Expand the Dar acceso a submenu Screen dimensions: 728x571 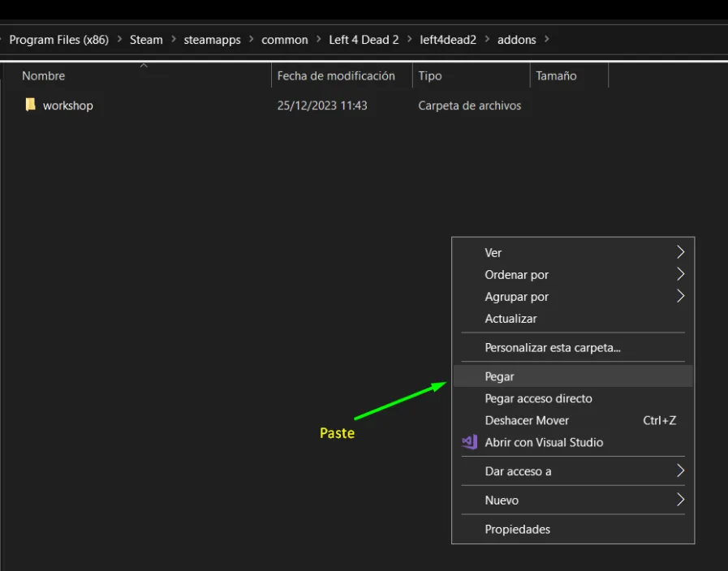click(573, 471)
